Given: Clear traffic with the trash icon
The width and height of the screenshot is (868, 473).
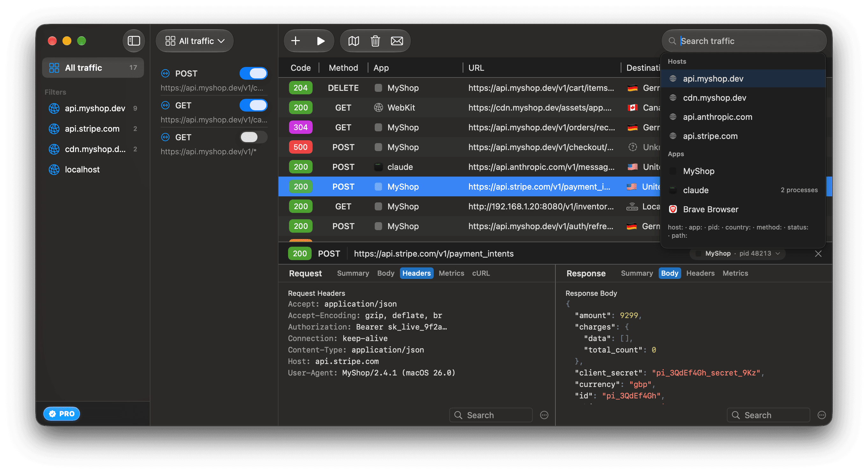Looking at the screenshot, I should (x=375, y=41).
